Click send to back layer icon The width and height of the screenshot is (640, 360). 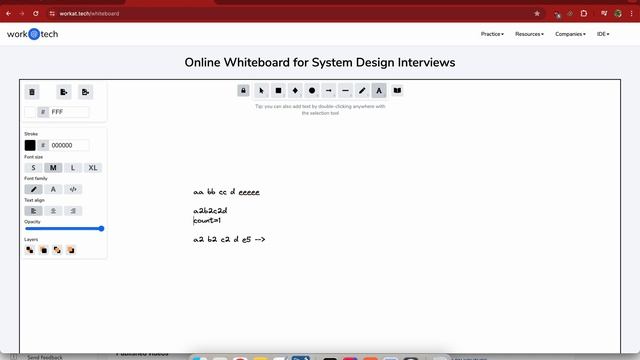(x=30, y=250)
